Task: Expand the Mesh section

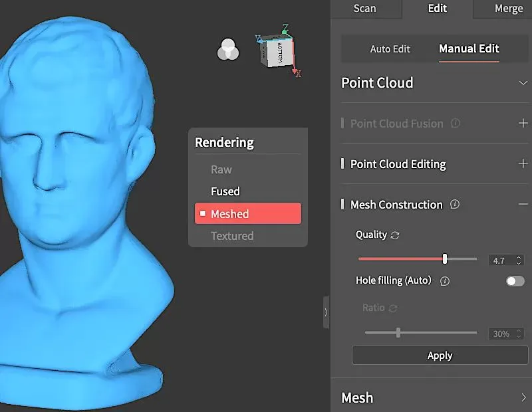Action: click(523, 398)
